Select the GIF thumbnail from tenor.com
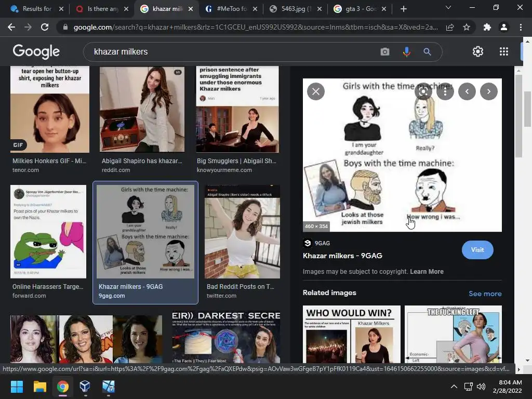Screen dimensions: 532x399 (50, 109)
